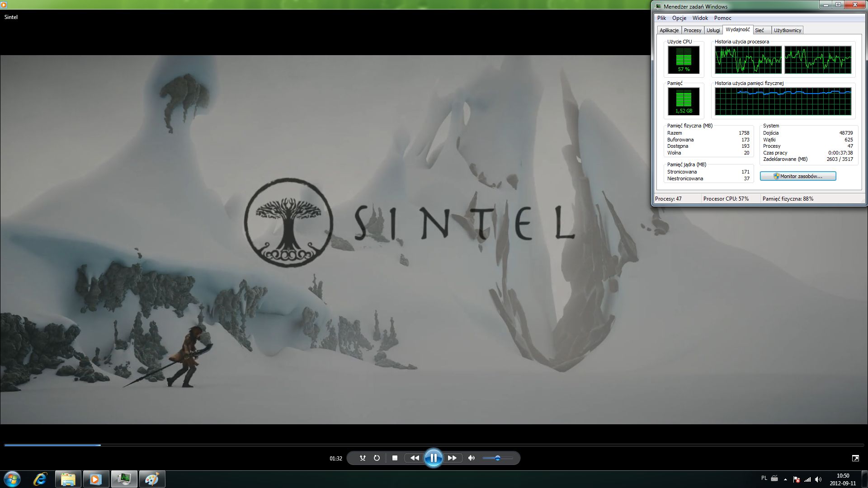
Task: Click the keyboard icon in the language bar
Action: point(774,478)
